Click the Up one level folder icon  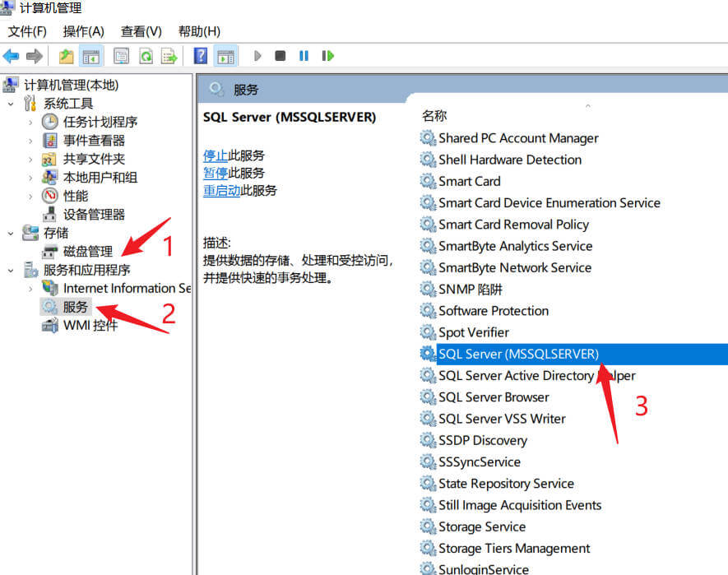[x=66, y=56]
